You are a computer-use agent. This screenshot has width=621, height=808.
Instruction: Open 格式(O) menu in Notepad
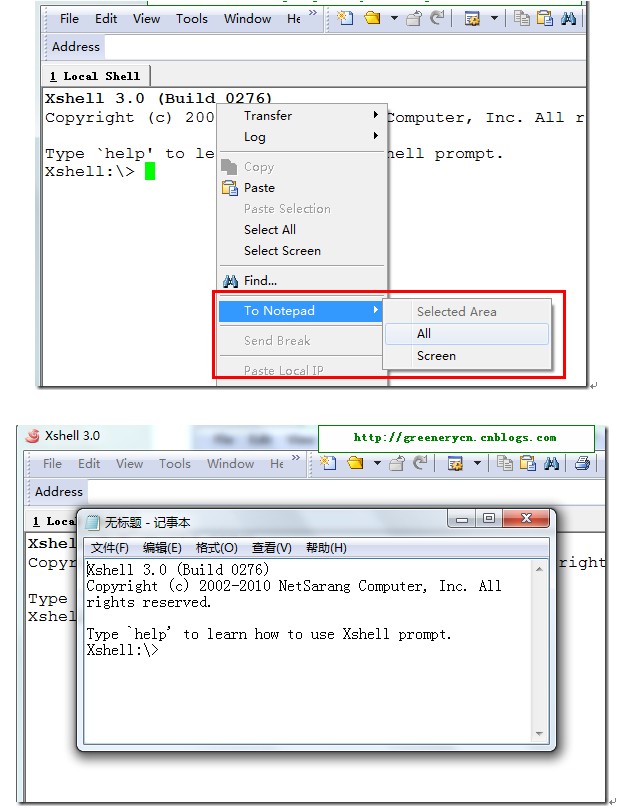click(216, 548)
